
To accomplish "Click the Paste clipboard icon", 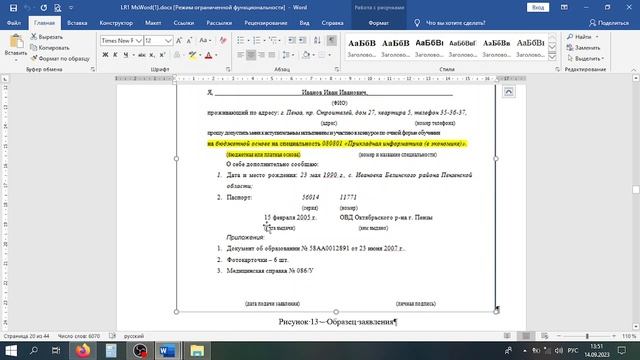I will tap(16, 42).
